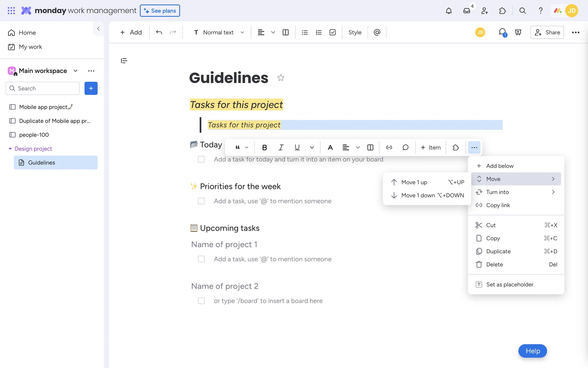Choose Duplicate from the context menu
The width and height of the screenshot is (588, 368).
pos(498,251)
